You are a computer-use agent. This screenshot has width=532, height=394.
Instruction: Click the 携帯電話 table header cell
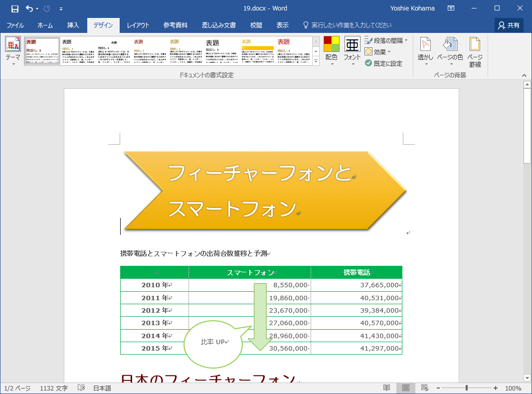356,272
